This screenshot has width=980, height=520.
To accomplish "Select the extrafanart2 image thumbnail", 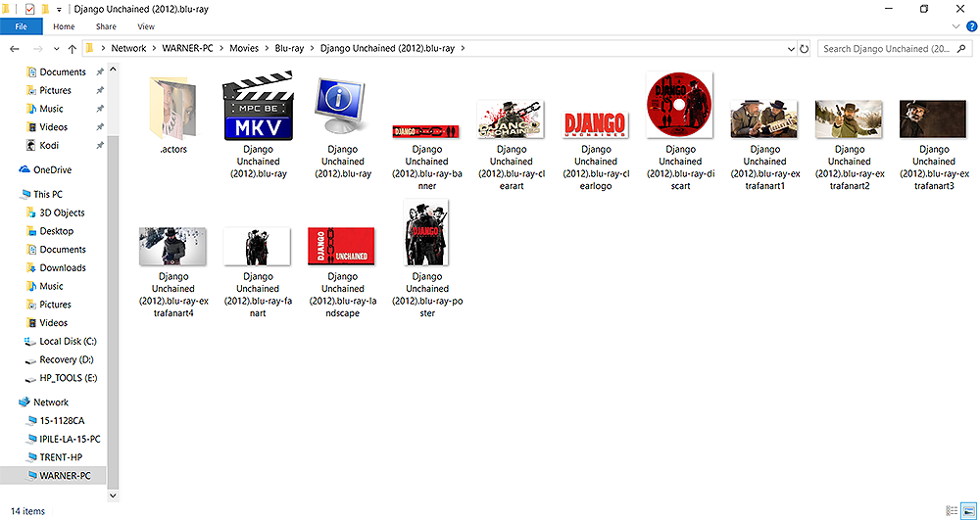I will (849, 119).
